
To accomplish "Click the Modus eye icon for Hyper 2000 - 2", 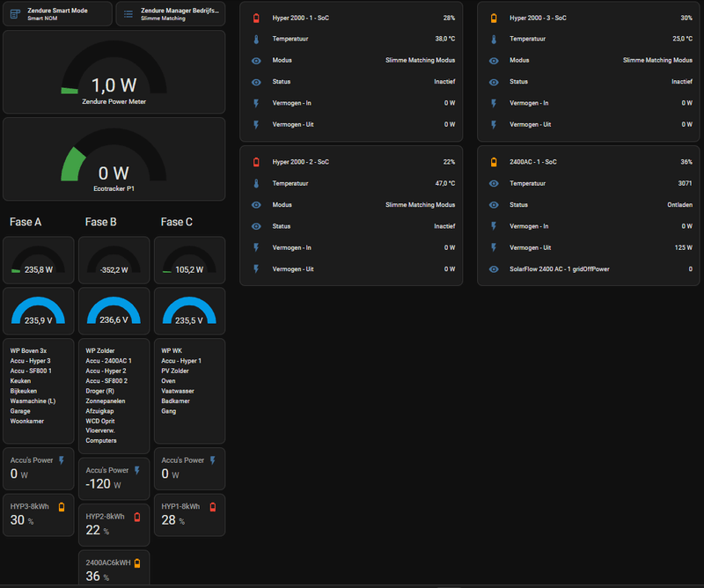I will point(256,205).
